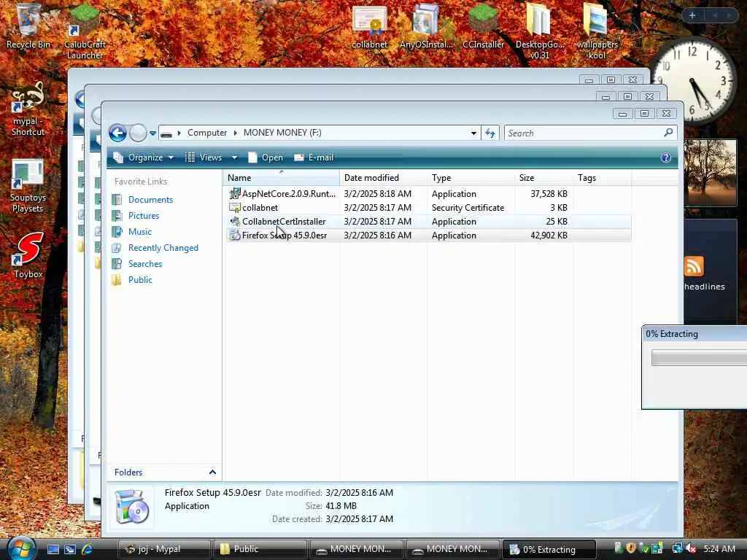The image size is (747, 560).
Task: Click the refresh button beside address bar
Action: (489, 133)
